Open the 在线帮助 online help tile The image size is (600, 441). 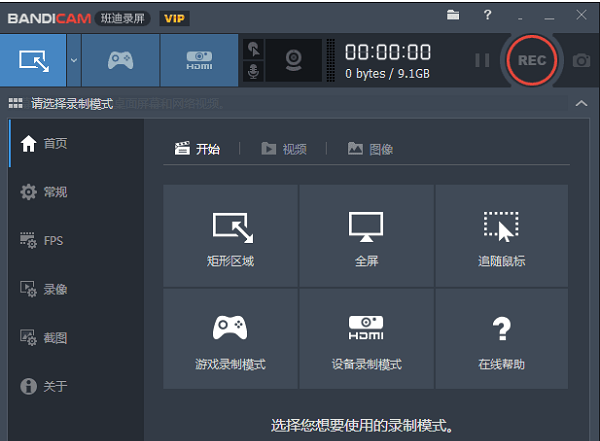click(501, 339)
